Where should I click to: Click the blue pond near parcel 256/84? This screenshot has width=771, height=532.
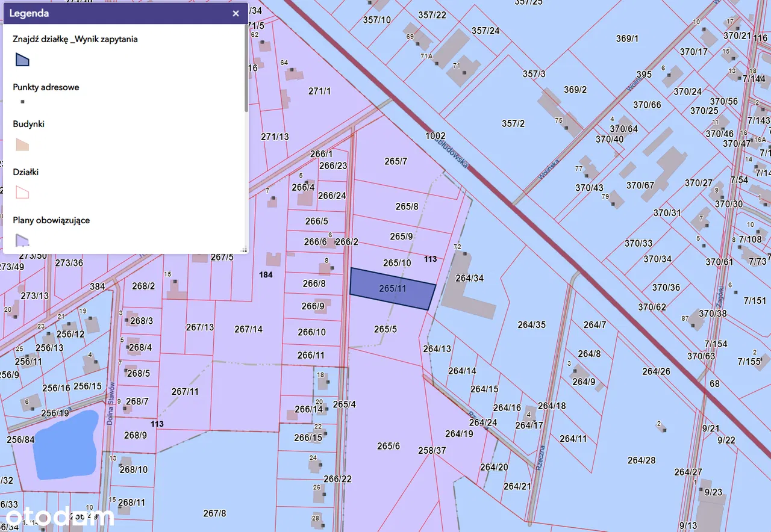pos(65,444)
